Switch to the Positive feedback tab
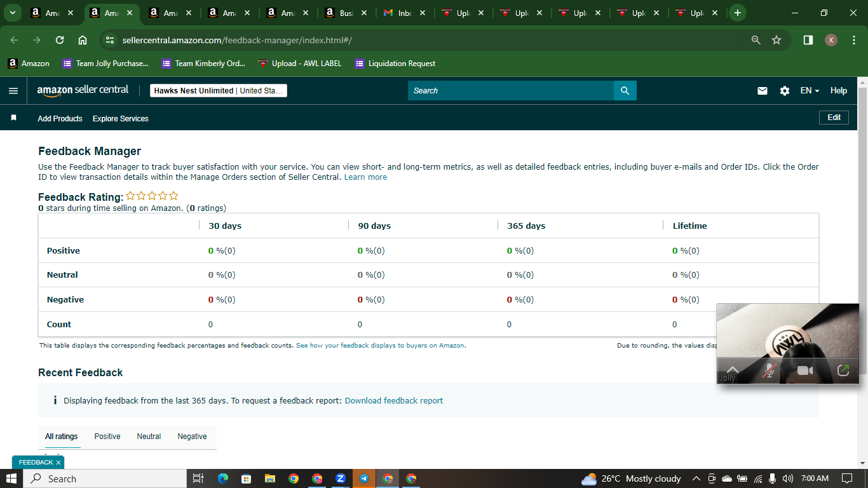Image resolution: width=868 pixels, height=488 pixels. [x=107, y=437]
